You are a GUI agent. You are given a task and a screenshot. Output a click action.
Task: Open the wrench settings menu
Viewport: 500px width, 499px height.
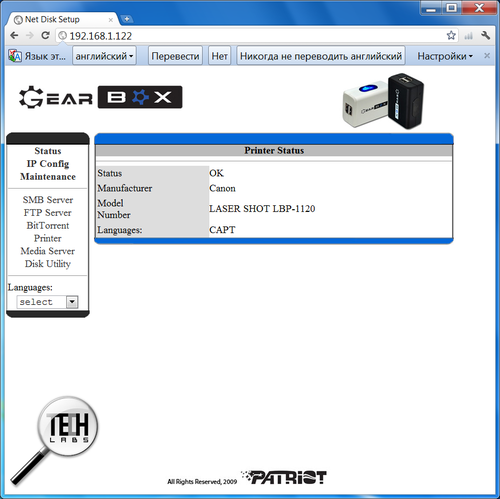point(486,35)
